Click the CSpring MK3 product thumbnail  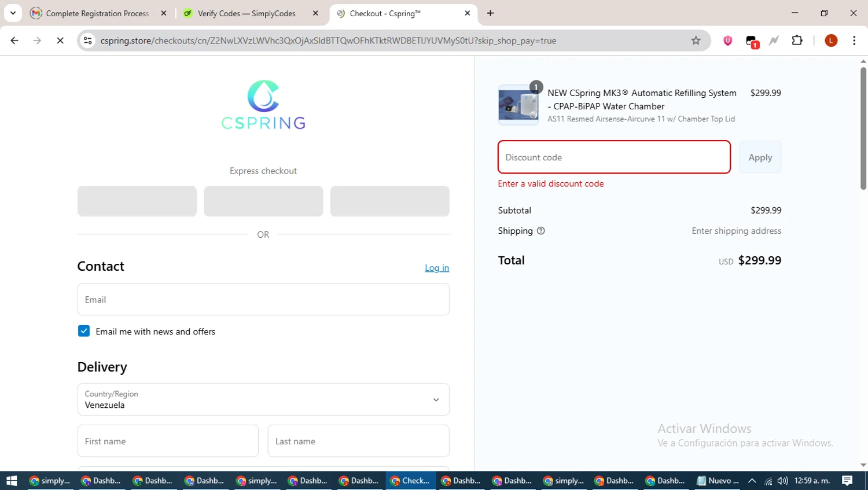pyautogui.click(x=518, y=105)
